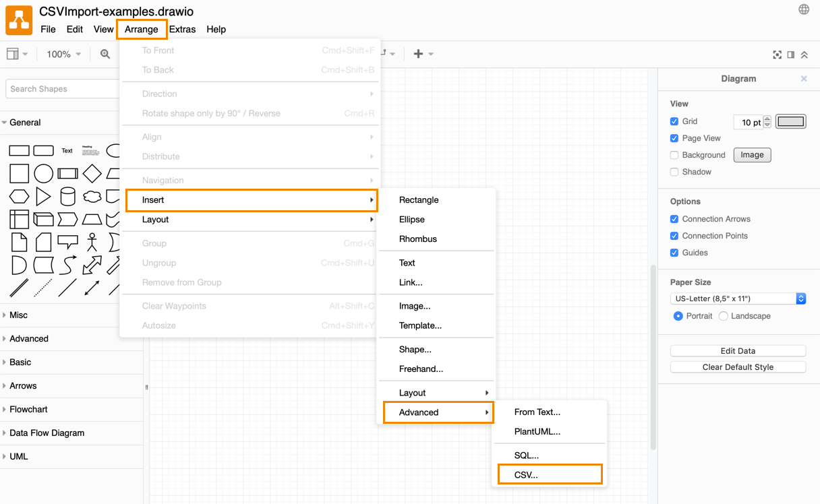Choose the process shape with side bars
Viewport: 820px width, 504px height.
[67, 173]
